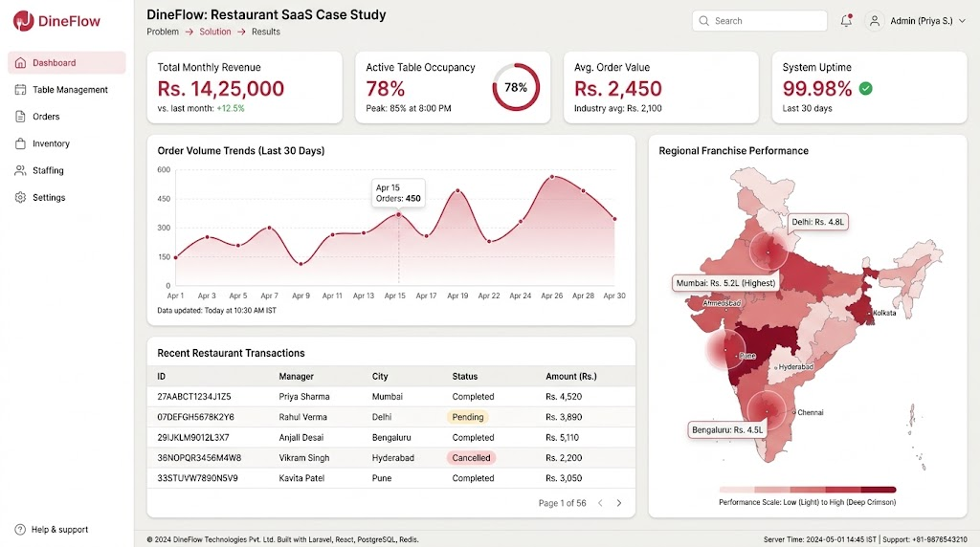The image size is (980, 547).
Task: Click Help & support question icon
Action: [x=20, y=530]
